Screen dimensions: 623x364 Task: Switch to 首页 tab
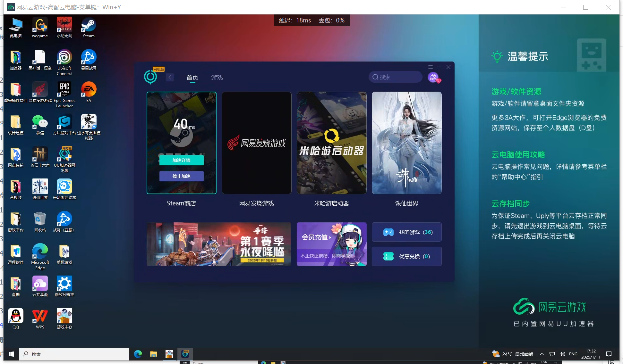pyautogui.click(x=192, y=78)
